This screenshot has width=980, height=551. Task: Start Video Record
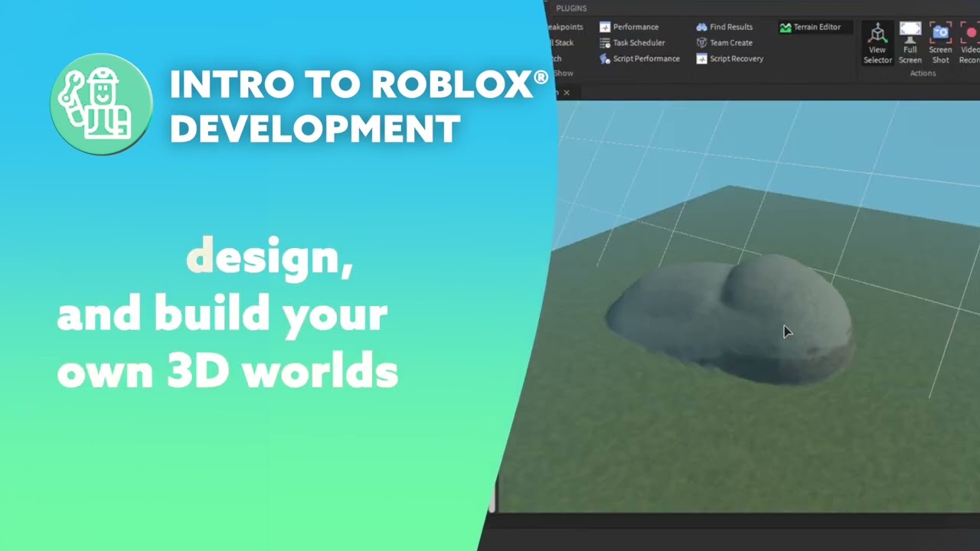click(x=969, y=43)
